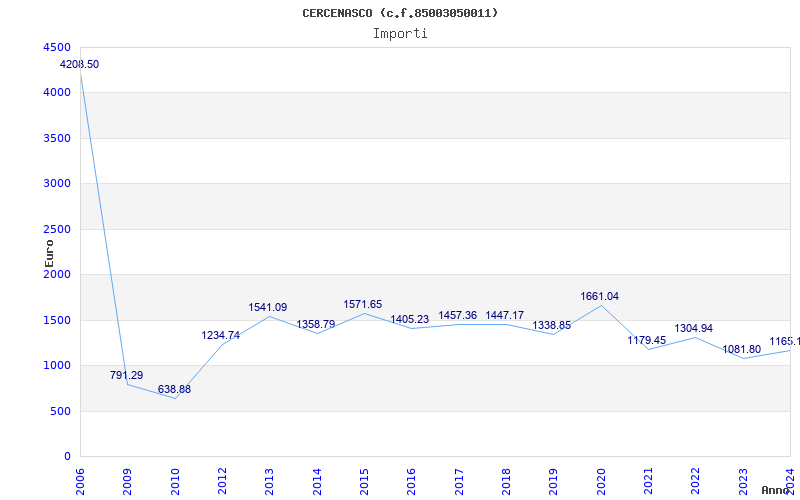This screenshot has width=800, height=500.
Task: Click the 2022 x-axis year
Action: click(x=695, y=482)
